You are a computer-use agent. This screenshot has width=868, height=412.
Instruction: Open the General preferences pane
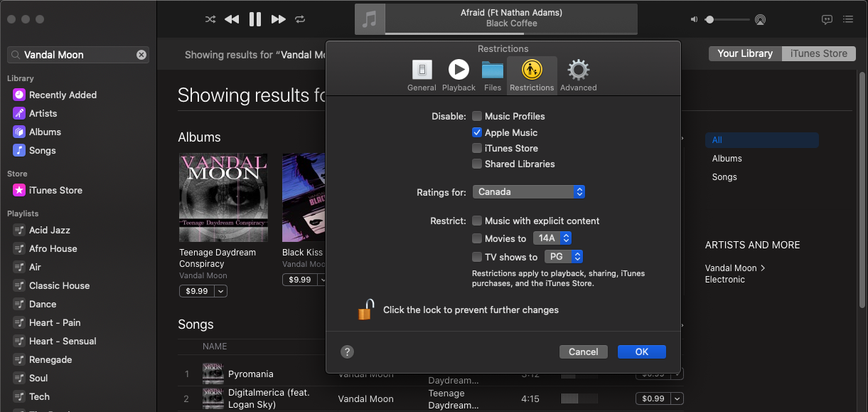(422, 75)
